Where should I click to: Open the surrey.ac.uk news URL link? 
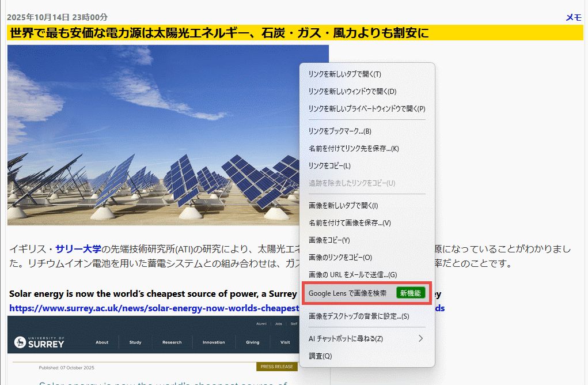[x=154, y=308]
